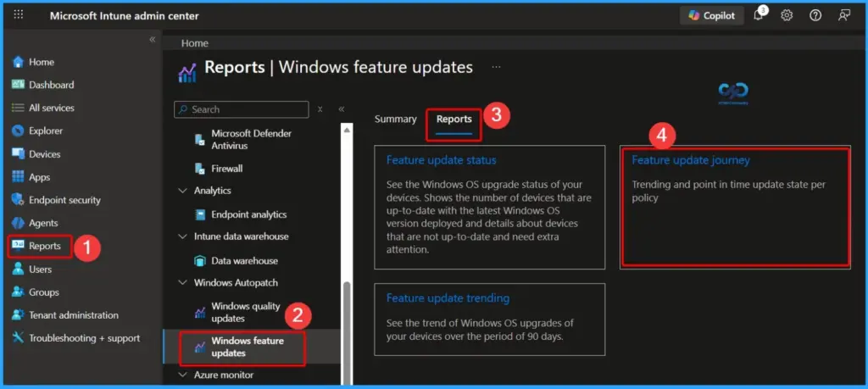Screen dimensions: 868x389
Task: Open the ellipsis menu beside page title
Action: coord(496,67)
